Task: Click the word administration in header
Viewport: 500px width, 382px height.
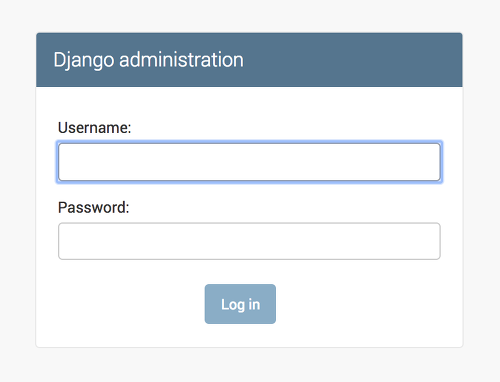Action: point(182,60)
